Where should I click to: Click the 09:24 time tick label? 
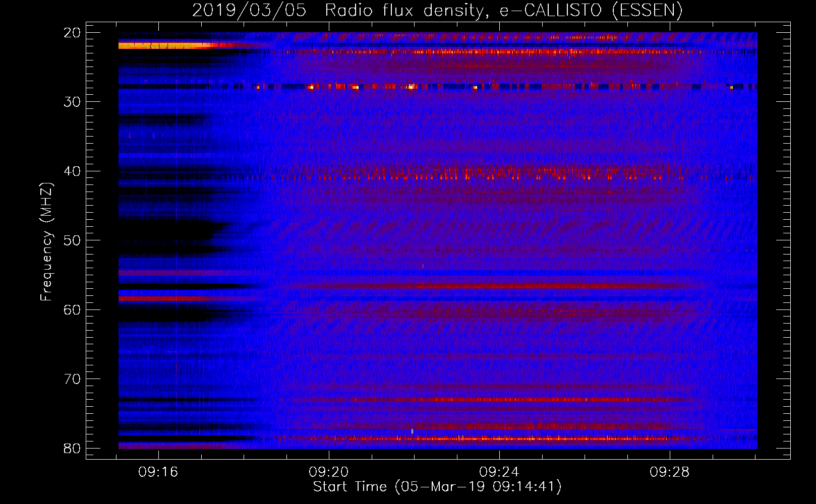[x=499, y=472]
